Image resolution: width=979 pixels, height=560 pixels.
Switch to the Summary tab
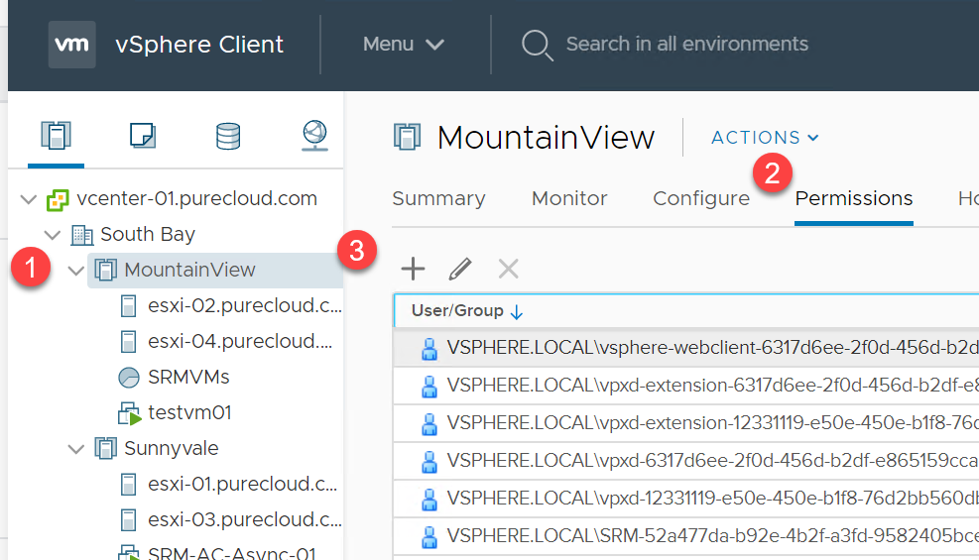tap(439, 198)
